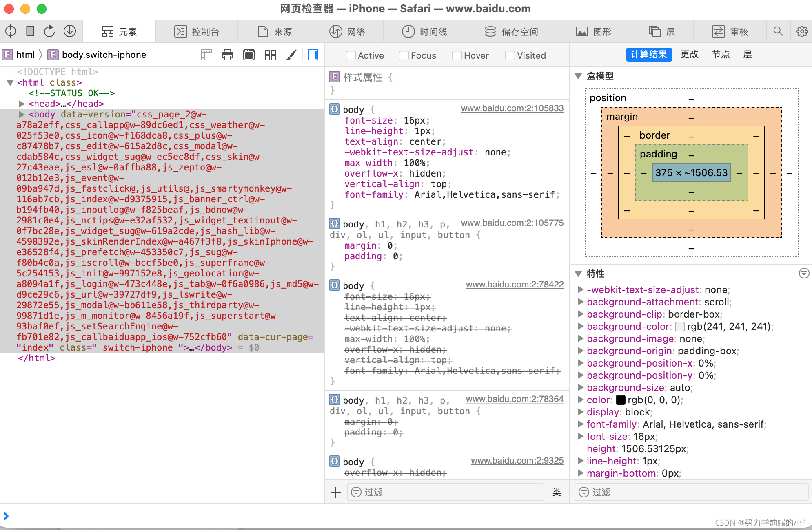The height and width of the screenshot is (530, 812).
Task: Open source link www.baidu.com:2:105833
Action: [x=512, y=108]
